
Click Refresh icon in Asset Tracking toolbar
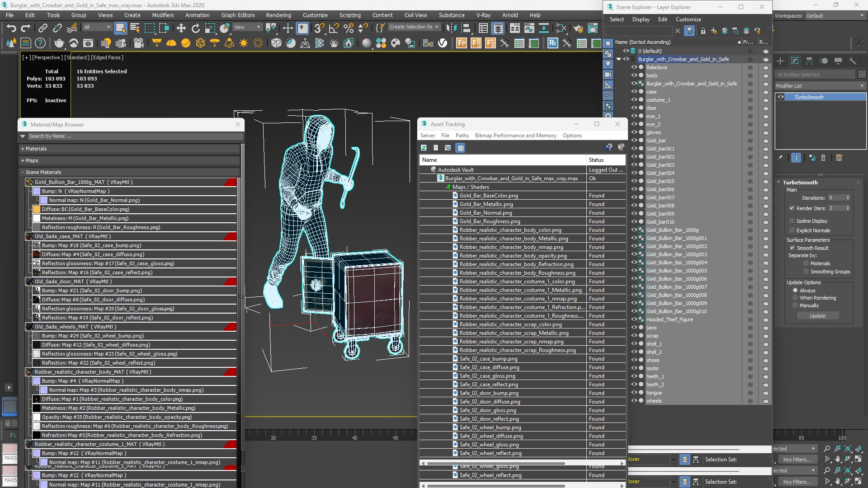tap(424, 148)
